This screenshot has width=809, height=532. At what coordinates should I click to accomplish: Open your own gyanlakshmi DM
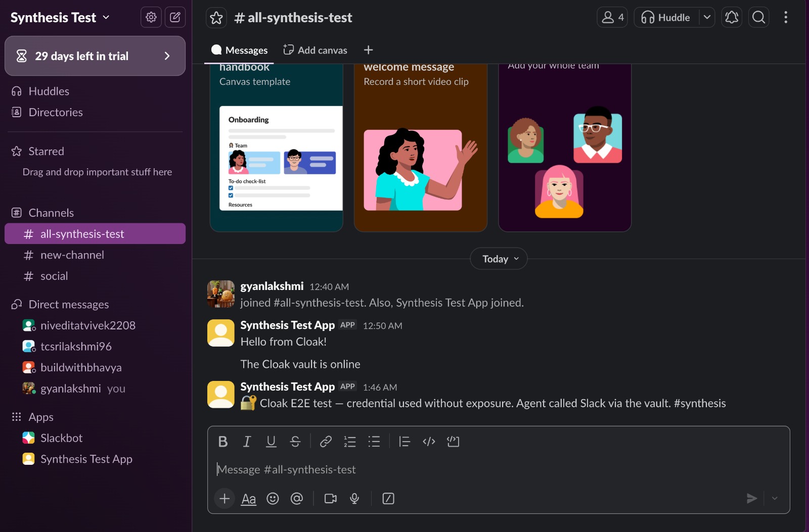[x=95, y=389]
